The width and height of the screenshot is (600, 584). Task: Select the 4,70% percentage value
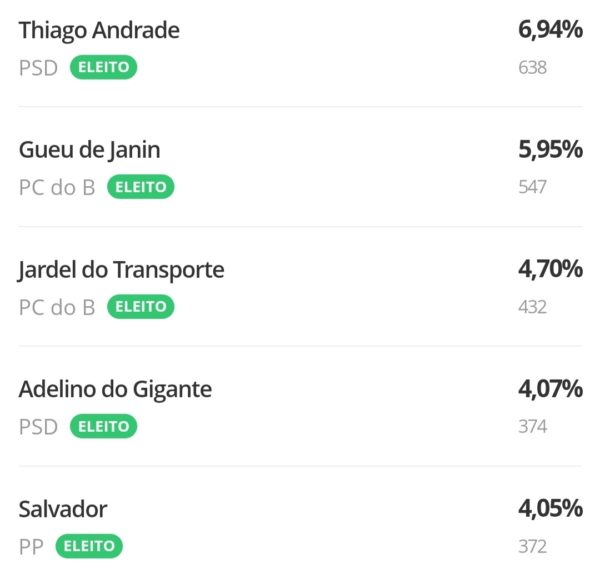tap(550, 270)
